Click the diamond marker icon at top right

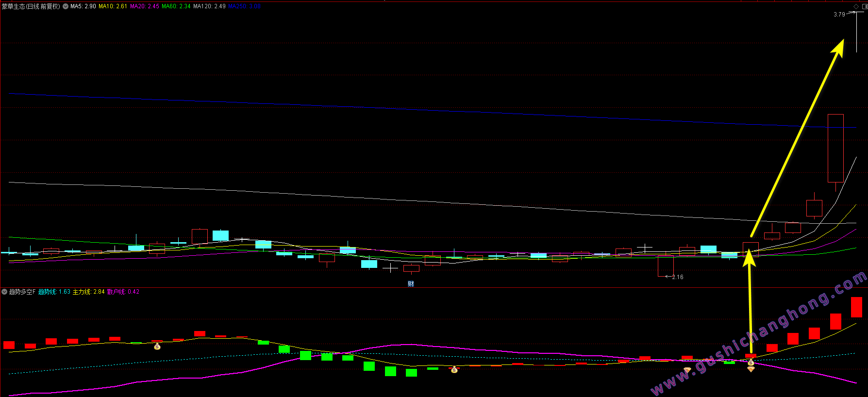click(856, 6)
